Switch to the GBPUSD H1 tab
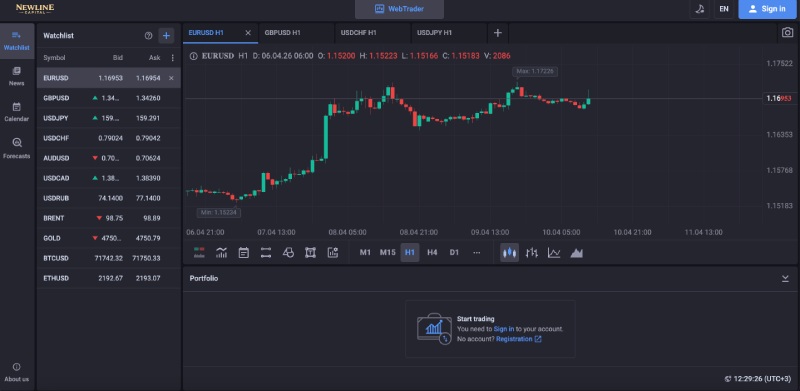The height and width of the screenshot is (391, 800). [x=296, y=33]
